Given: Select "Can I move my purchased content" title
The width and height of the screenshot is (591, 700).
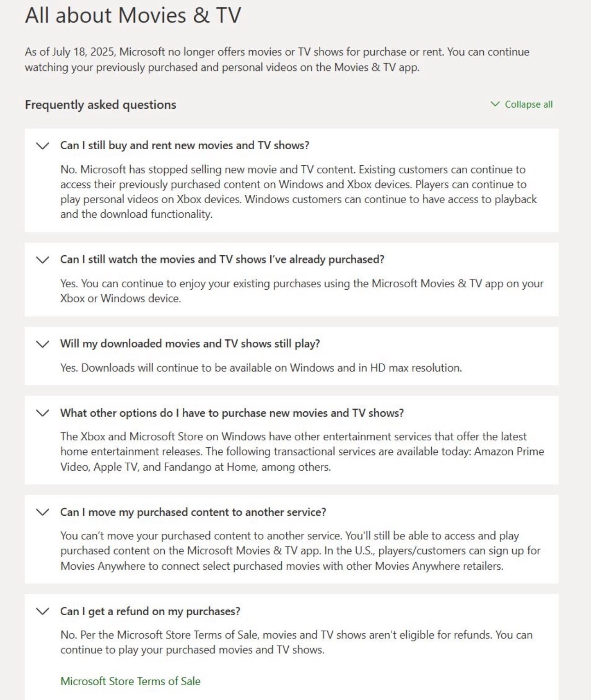Looking at the screenshot, I should coord(193,512).
